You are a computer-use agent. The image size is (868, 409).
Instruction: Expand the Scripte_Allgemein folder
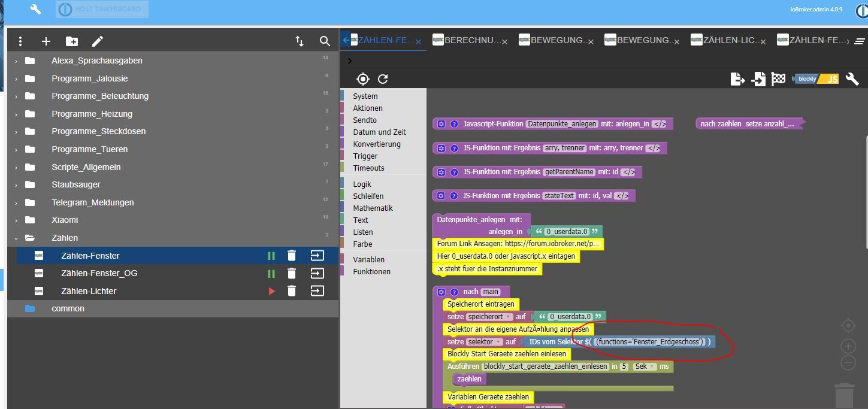point(16,167)
